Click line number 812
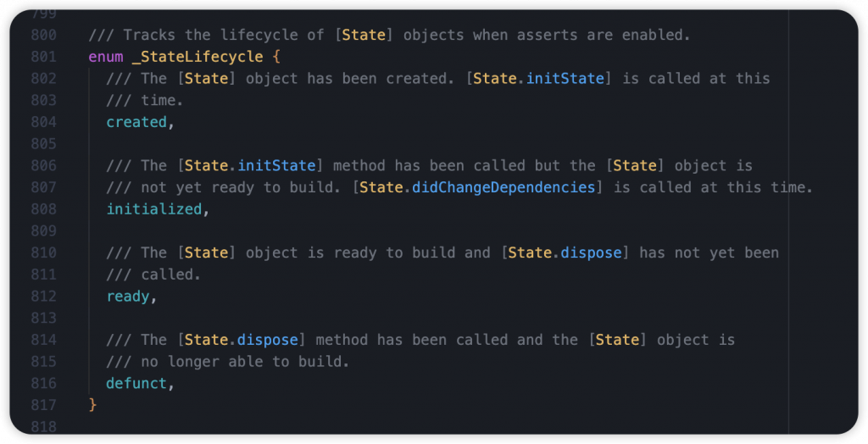 pos(44,297)
